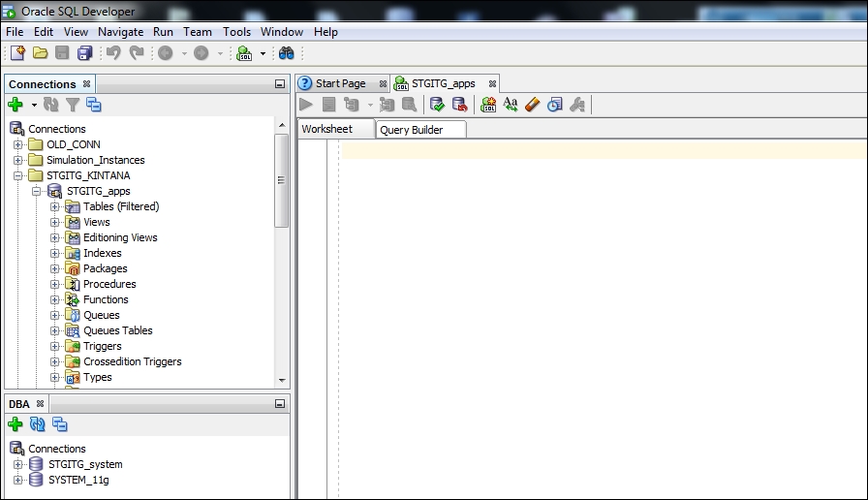
Task: Click the Undo arrow icon
Action: [113, 53]
